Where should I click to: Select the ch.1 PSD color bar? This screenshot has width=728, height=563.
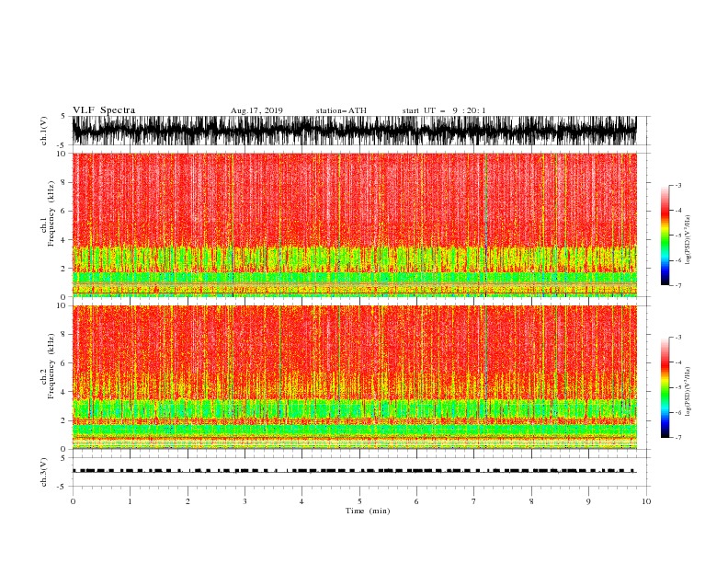click(x=665, y=235)
